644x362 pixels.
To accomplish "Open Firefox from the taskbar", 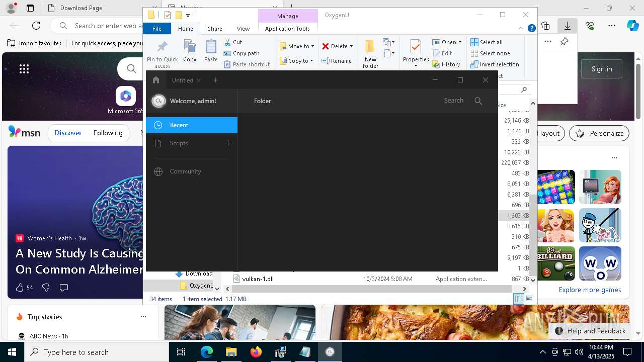I will (x=256, y=352).
